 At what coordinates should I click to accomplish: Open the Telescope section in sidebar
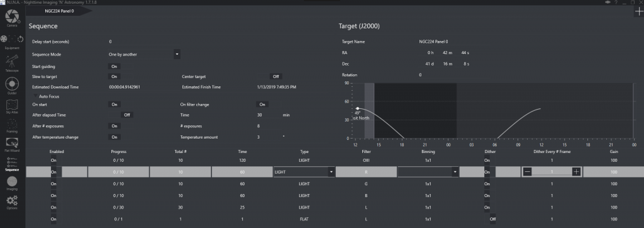[12, 64]
